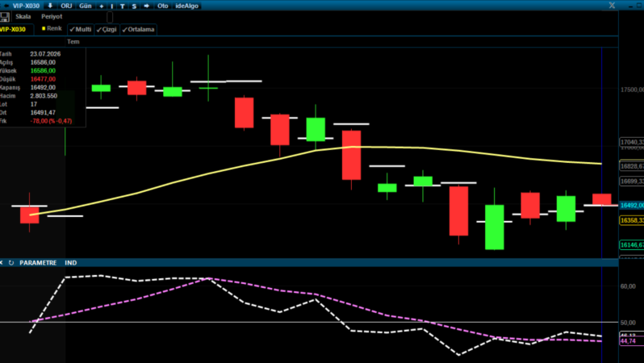Close the indicator panel with its X
Viewport: 644px width, 363px height.
(2, 262)
